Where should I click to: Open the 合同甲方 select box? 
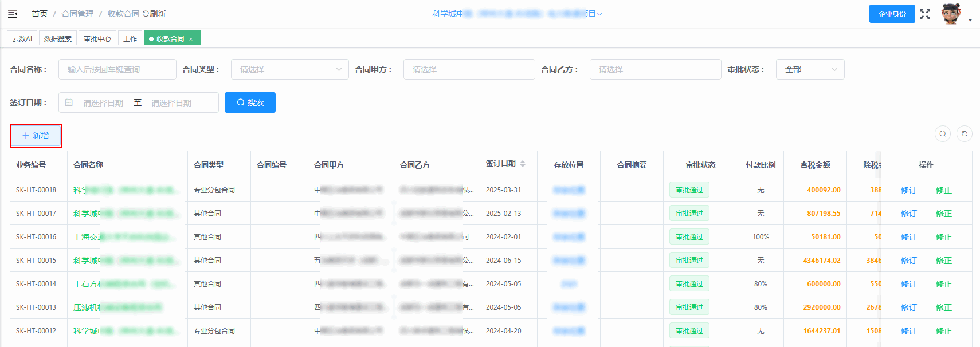point(469,69)
